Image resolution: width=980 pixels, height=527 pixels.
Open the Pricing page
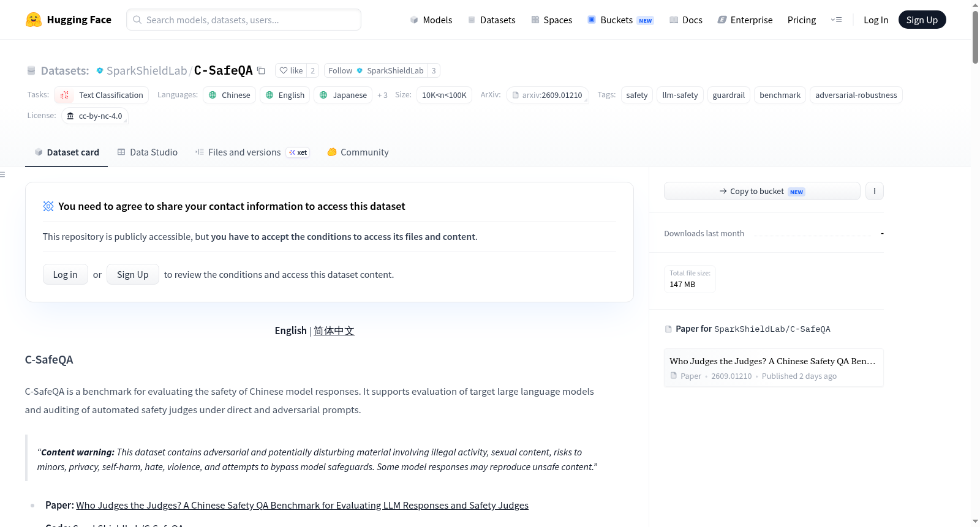(802, 20)
